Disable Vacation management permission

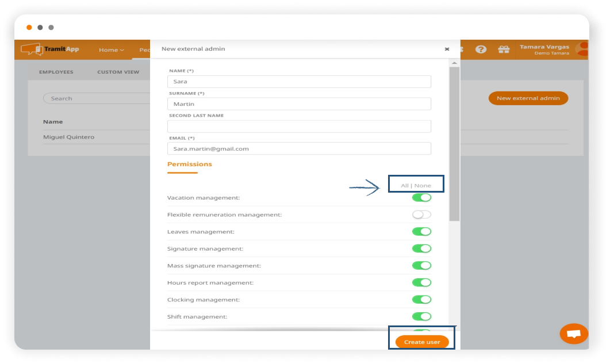point(421,198)
